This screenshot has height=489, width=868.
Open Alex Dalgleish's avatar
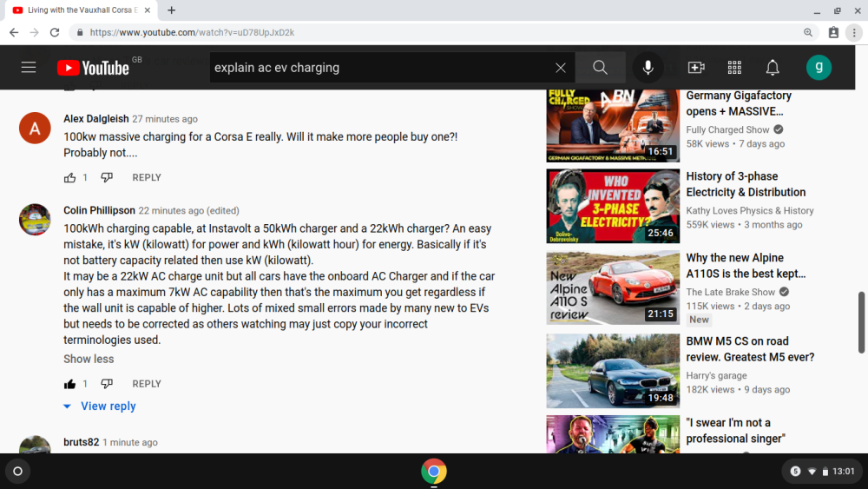click(x=35, y=128)
